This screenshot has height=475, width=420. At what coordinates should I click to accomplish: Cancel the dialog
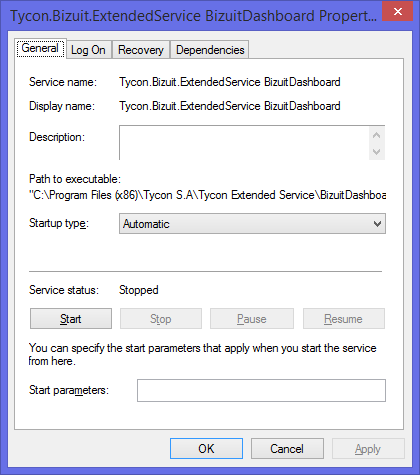287,449
